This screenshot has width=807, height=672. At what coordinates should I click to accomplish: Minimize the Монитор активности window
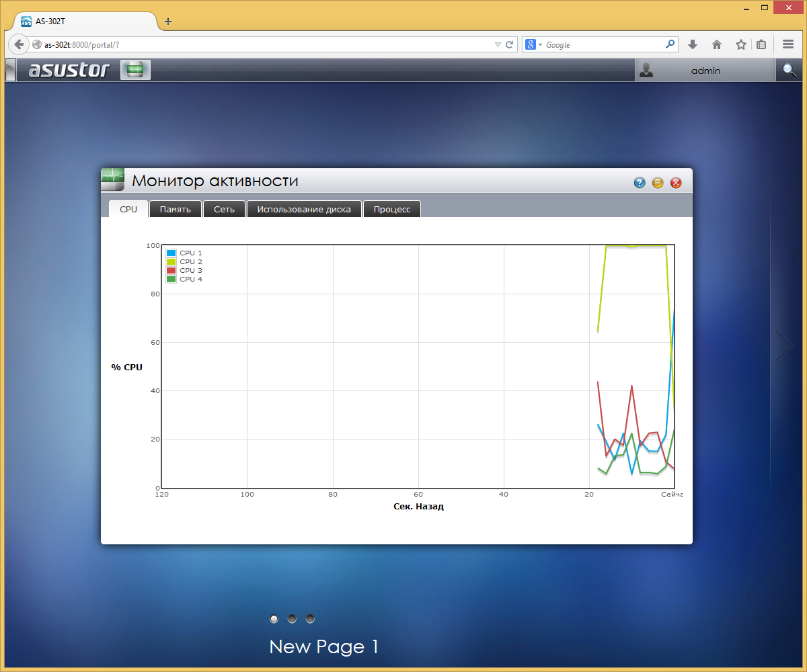pos(658,183)
